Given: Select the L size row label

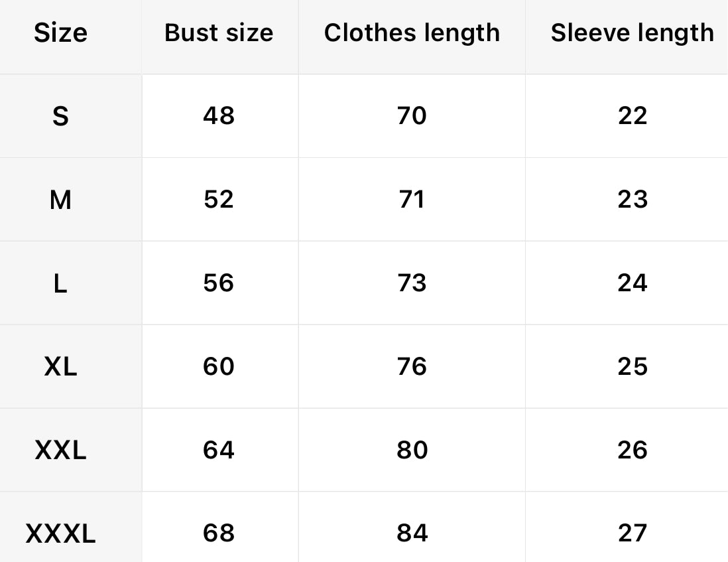Looking at the screenshot, I should click(60, 283).
